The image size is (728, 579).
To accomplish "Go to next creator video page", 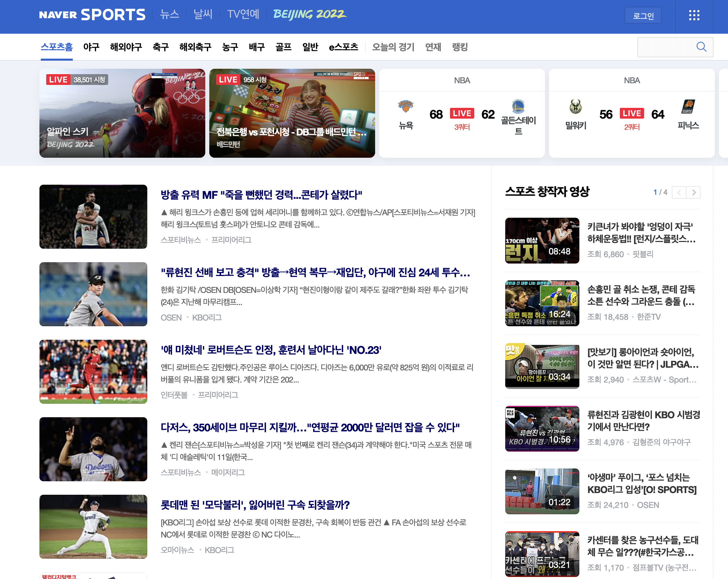I will click(694, 192).
